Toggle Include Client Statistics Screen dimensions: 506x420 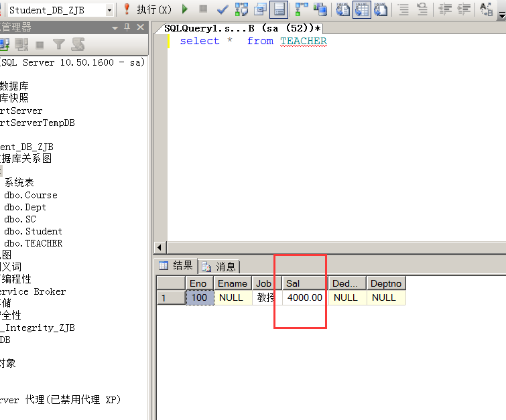[x=320, y=9]
